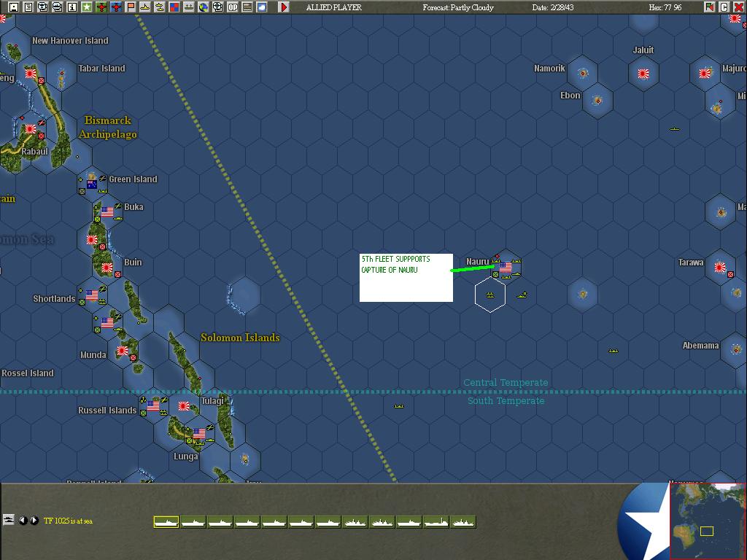Click the 'C' icon at top right
This screenshot has width=747, height=560.
724,7
